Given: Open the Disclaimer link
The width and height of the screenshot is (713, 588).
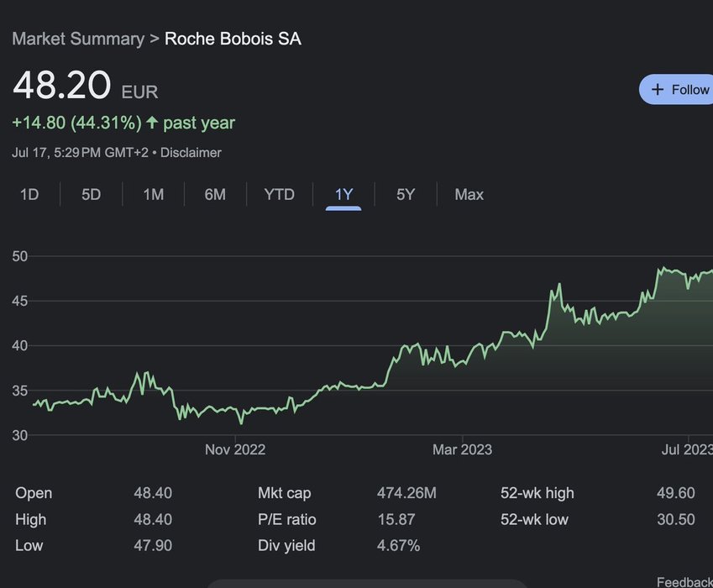Looking at the screenshot, I should point(191,153).
